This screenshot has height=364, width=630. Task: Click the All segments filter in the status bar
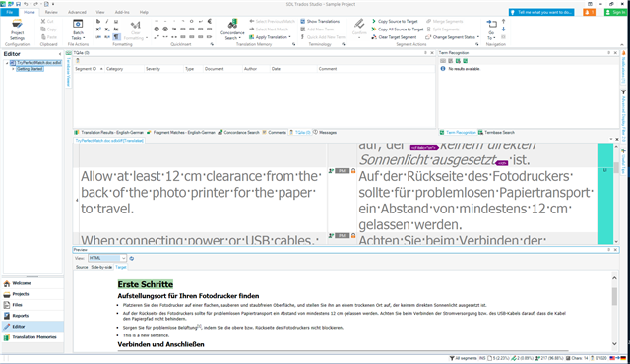coord(463,358)
